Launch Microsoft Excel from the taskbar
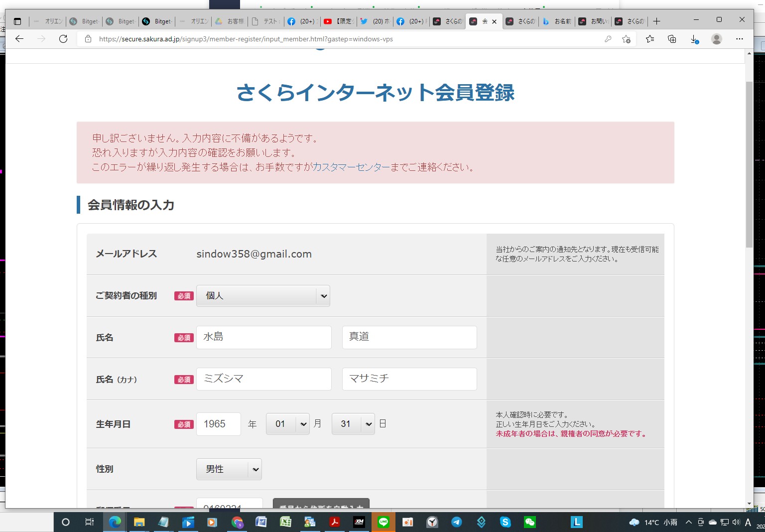Image resolution: width=765 pixels, height=532 pixels. tap(285, 522)
